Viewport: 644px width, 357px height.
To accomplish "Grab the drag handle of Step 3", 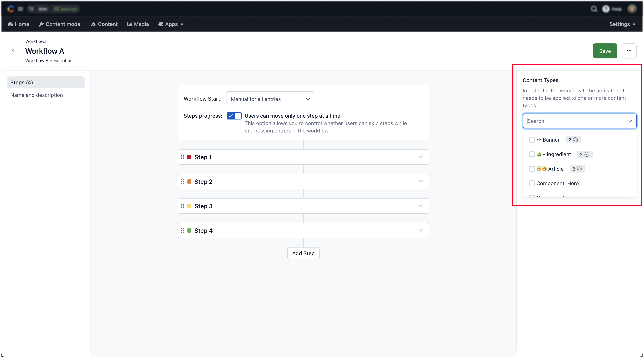I will (183, 206).
